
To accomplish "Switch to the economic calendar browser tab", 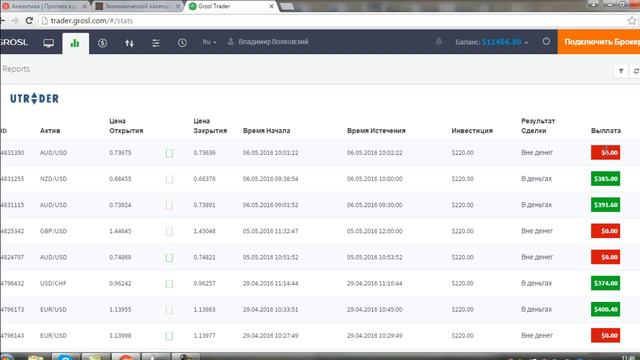I will coord(138,6).
